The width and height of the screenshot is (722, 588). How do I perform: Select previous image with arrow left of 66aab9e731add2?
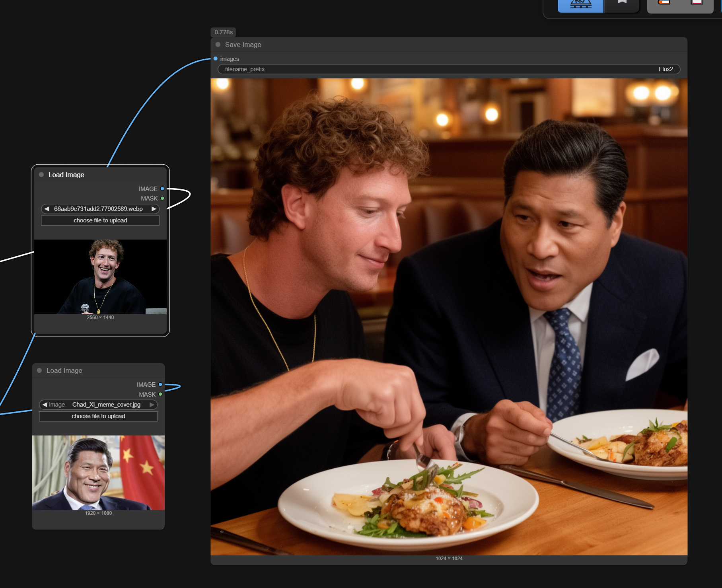(x=47, y=209)
